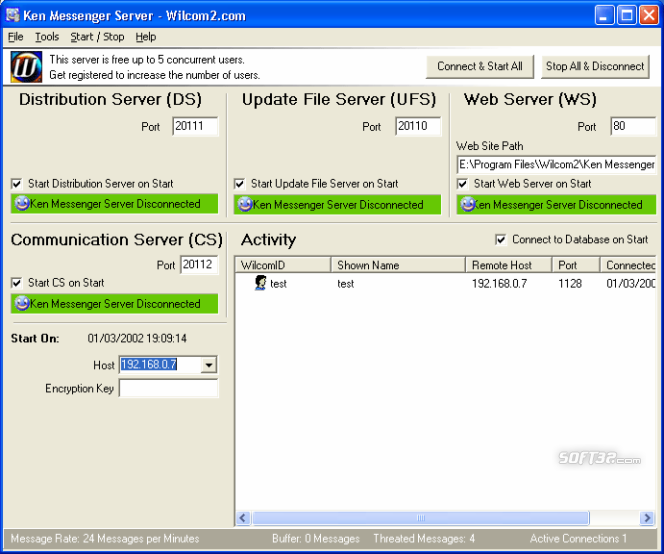Click the smiley icon in Web Server status

click(468, 205)
